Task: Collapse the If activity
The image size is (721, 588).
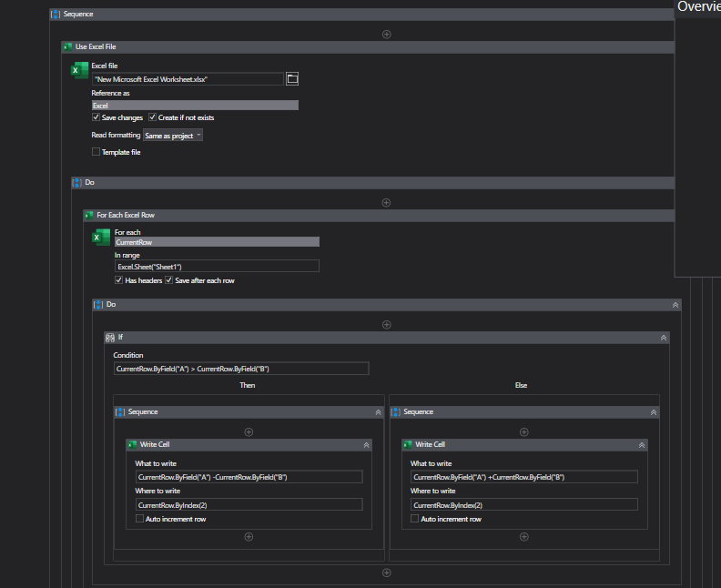Action: 663,337
